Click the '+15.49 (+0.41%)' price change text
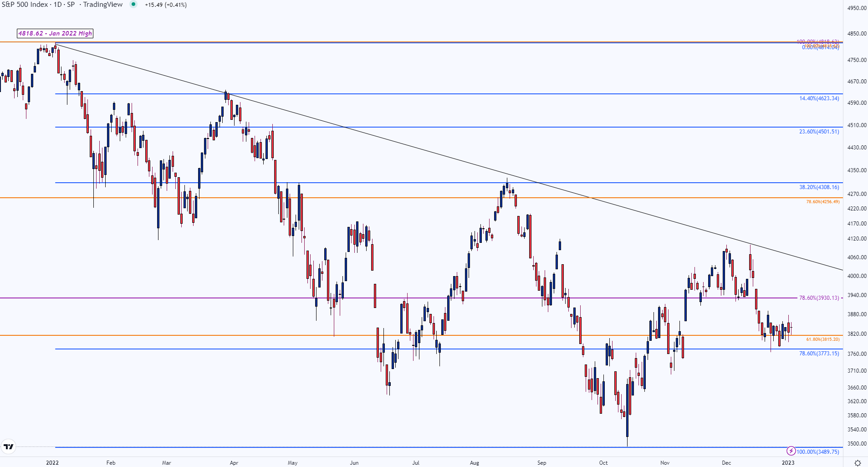The image size is (868, 467). coord(166,5)
